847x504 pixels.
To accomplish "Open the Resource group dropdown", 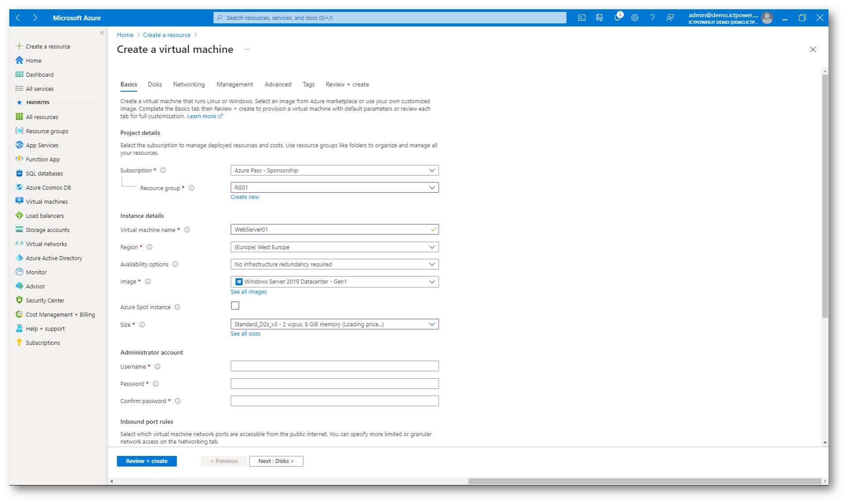I will [335, 187].
